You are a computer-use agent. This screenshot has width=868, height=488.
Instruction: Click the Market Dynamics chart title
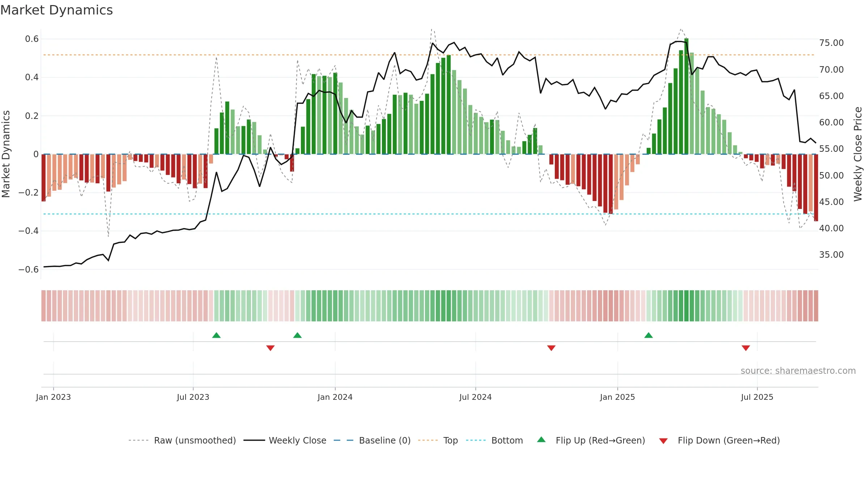point(57,10)
